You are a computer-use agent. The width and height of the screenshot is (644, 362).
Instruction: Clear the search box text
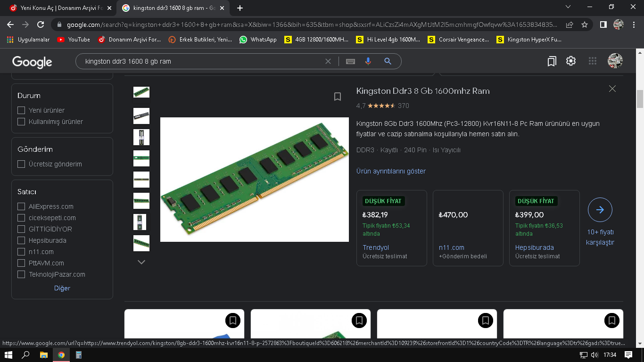(x=328, y=61)
